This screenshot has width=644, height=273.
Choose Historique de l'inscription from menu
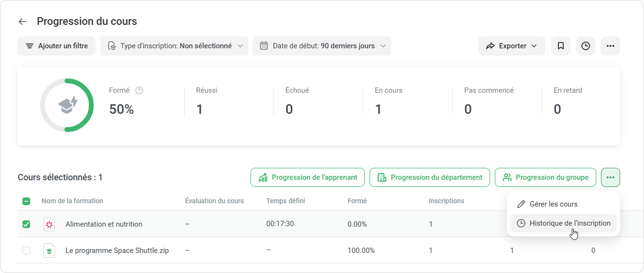[569, 223]
